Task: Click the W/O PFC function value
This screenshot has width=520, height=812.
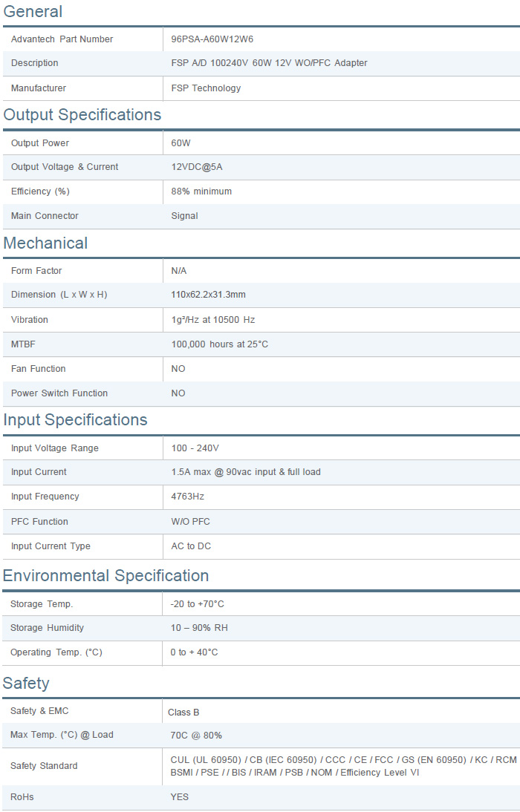Action: click(190, 522)
